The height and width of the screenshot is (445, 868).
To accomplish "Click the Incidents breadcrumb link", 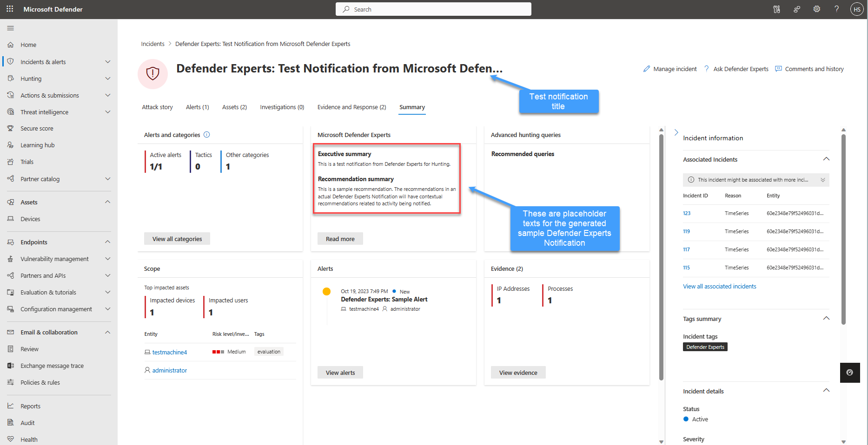I will 153,44.
